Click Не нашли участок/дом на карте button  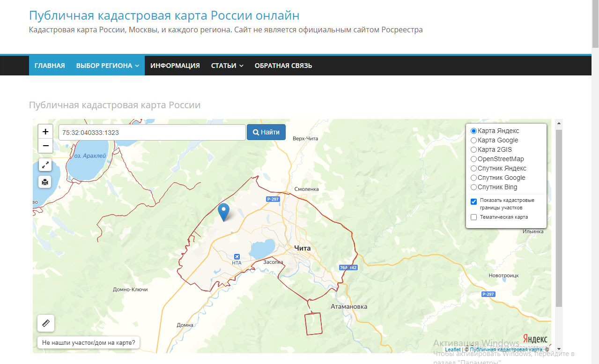(89, 343)
